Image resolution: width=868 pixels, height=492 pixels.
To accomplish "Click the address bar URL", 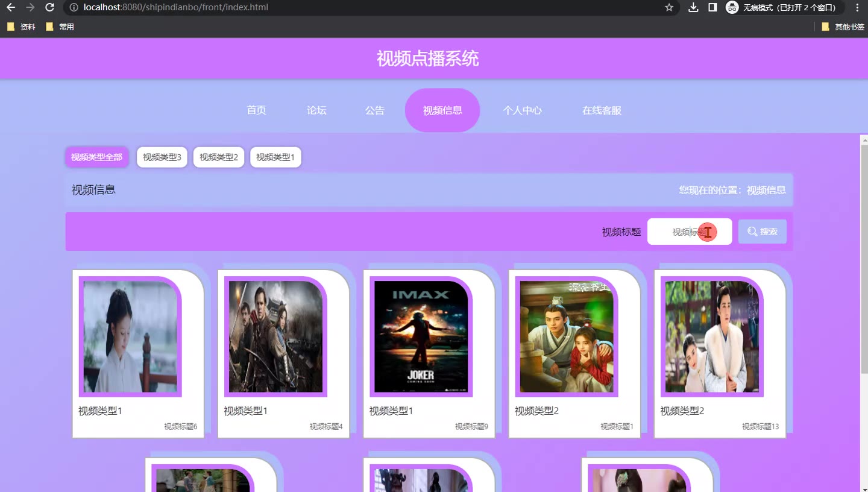I will [x=176, y=7].
